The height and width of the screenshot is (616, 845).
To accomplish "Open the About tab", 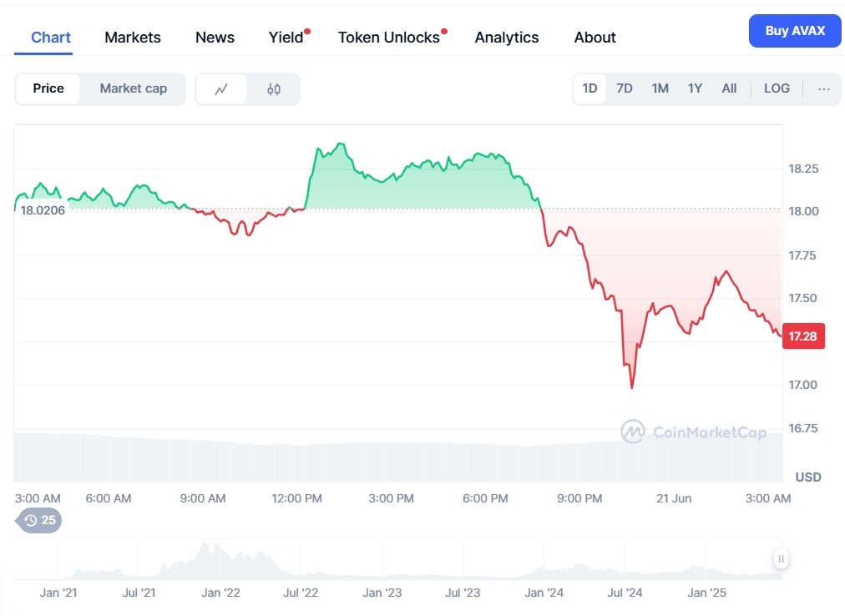I will (x=595, y=38).
